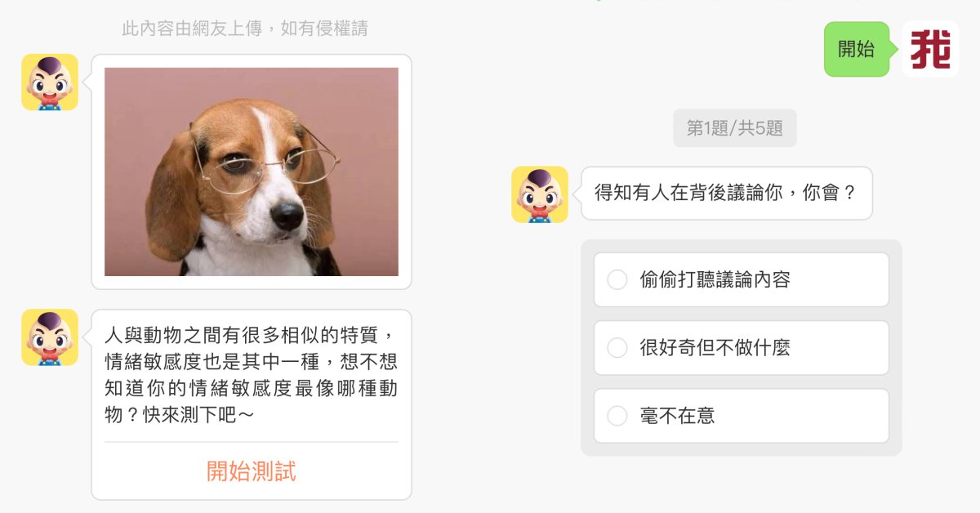Open the bot avatar next to intro message
Screen dimensions: 980x513
[50, 337]
